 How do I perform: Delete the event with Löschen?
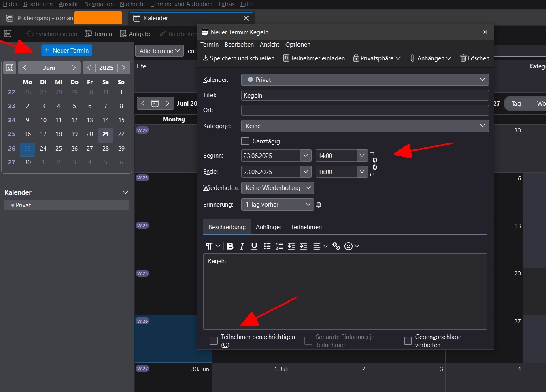[475, 58]
